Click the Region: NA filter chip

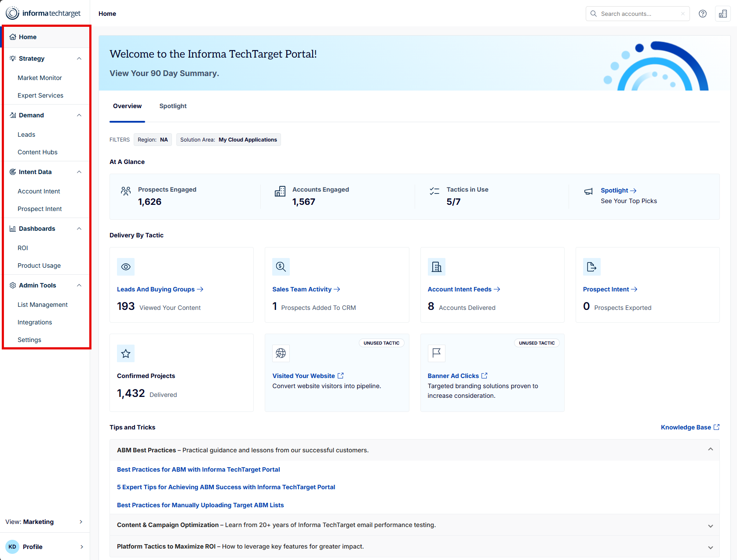[153, 140]
